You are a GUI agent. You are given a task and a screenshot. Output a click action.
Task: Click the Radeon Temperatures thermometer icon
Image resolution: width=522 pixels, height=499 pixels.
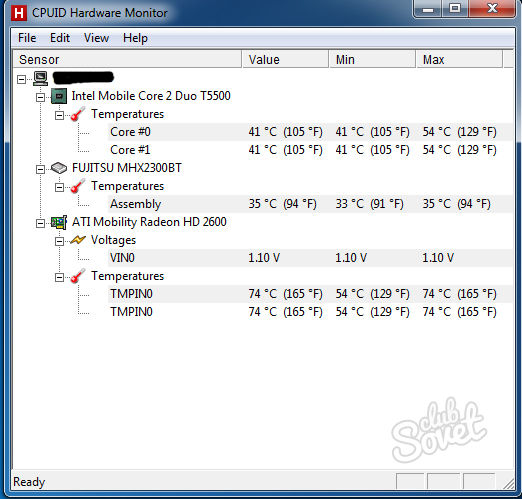[78, 276]
